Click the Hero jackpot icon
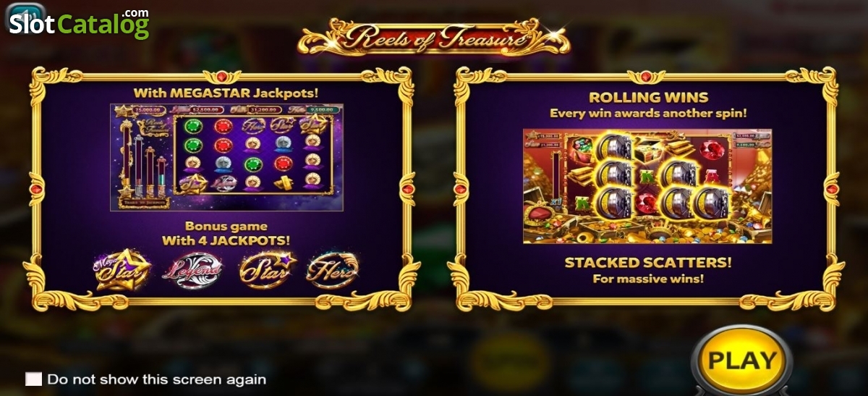868x396 pixels. [x=331, y=270]
